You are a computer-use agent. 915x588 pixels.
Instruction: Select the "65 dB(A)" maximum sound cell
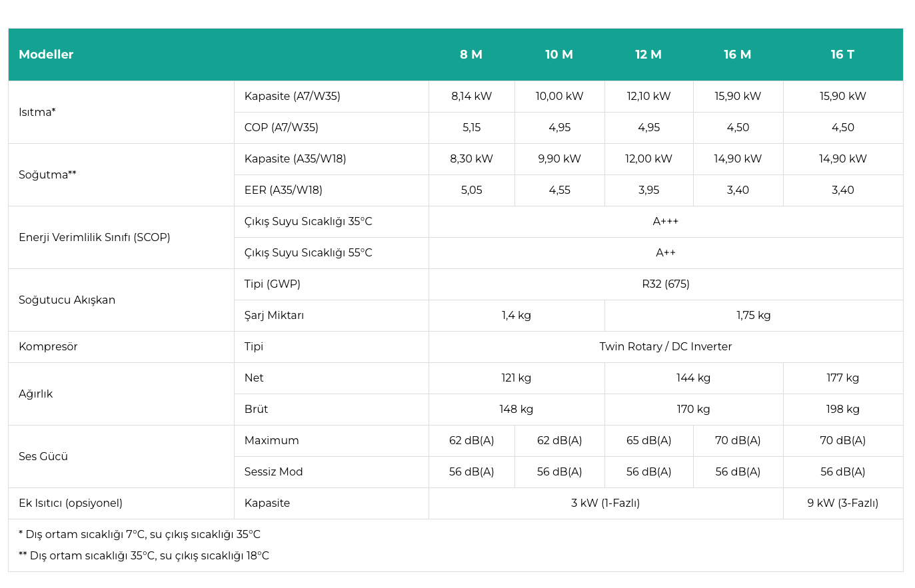click(648, 440)
